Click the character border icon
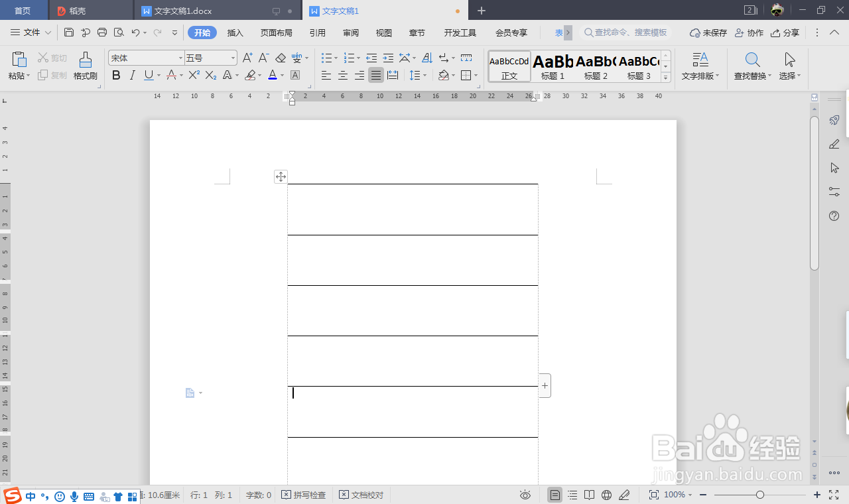Image resolution: width=849 pixels, height=504 pixels. [x=296, y=75]
